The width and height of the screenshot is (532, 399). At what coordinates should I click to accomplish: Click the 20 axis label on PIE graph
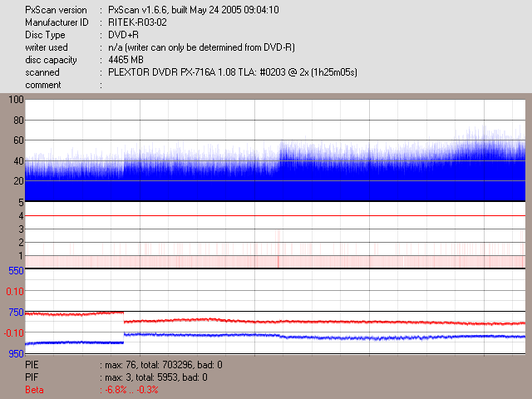pyautogui.click(x=18, y=181)
